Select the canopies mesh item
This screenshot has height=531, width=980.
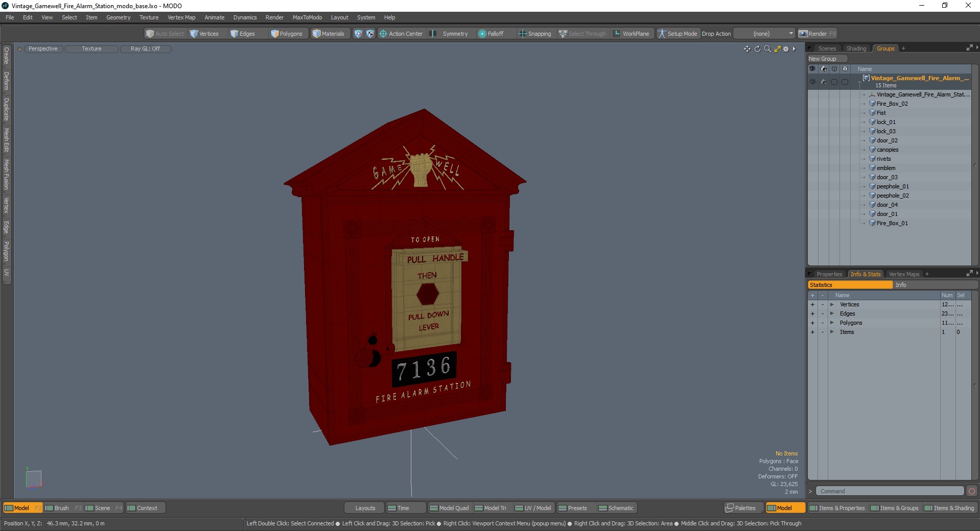click(x=887, y=150)
